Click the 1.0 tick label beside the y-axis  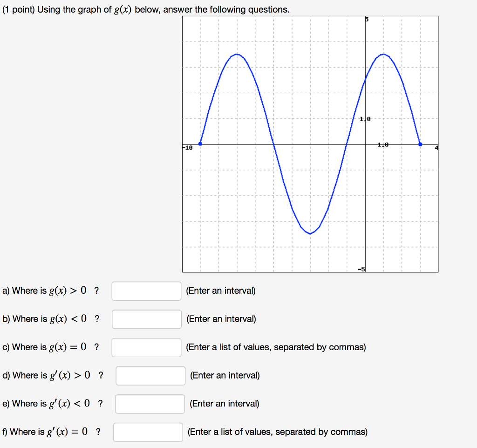365,119
